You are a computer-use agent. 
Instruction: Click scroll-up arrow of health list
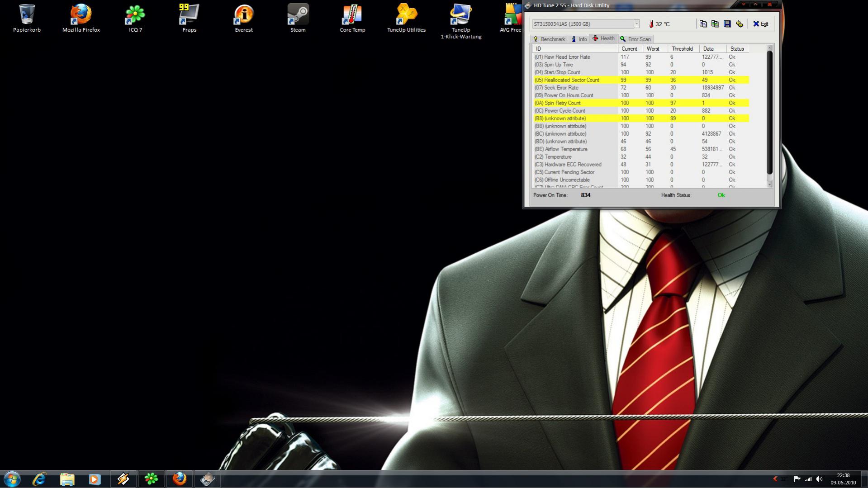click(770, 48)
